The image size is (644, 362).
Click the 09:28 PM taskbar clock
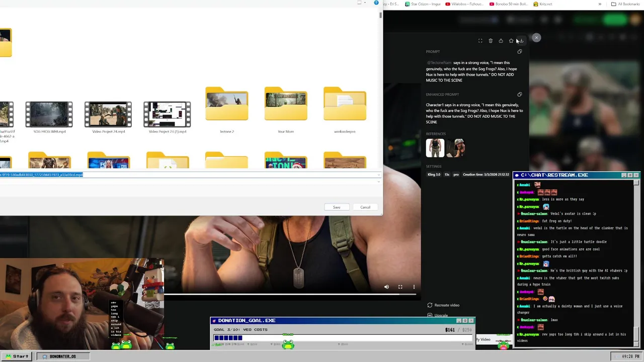pyautogui.click(x=626, y=356)
